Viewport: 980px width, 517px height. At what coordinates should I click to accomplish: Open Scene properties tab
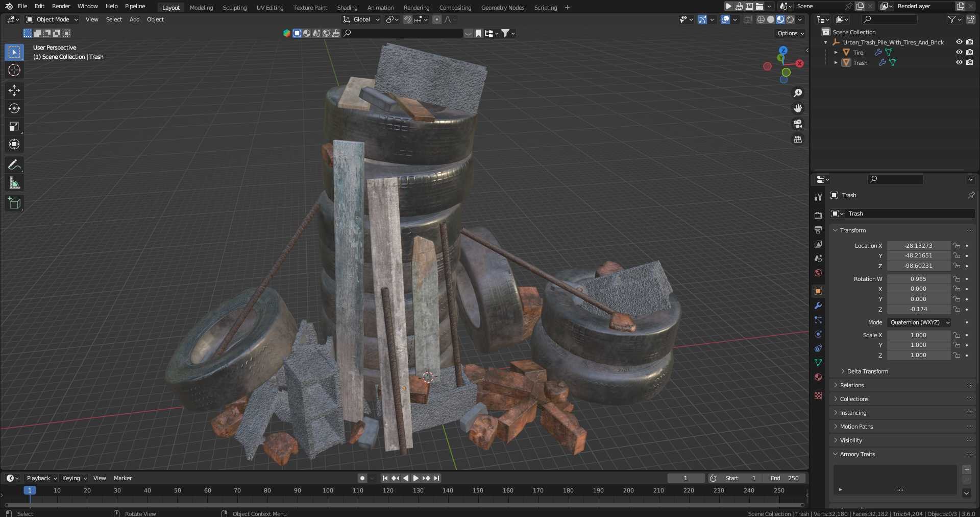(x=818, y=258)
